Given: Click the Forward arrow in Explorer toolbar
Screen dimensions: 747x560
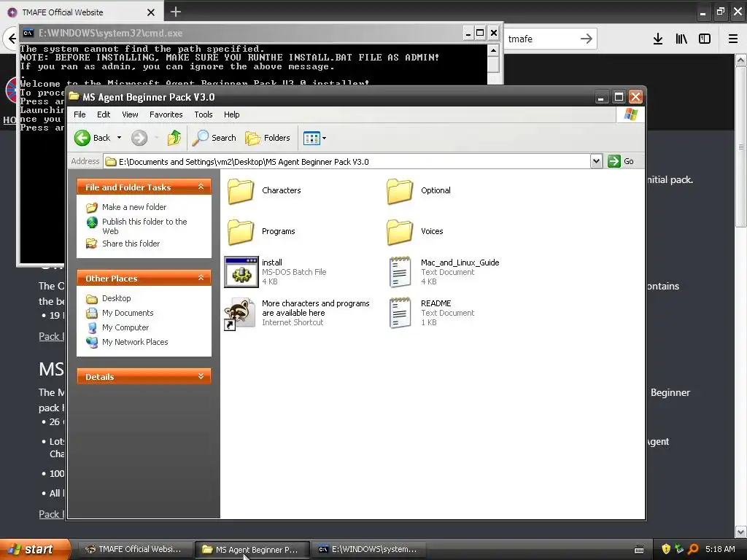Looking at the screenshot, I should [139, 138].
